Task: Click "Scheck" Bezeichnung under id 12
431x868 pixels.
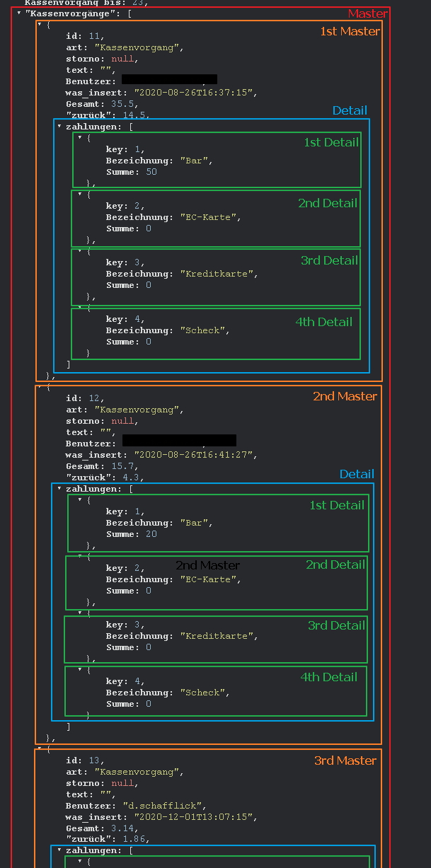Action: [x=202, y=693]
